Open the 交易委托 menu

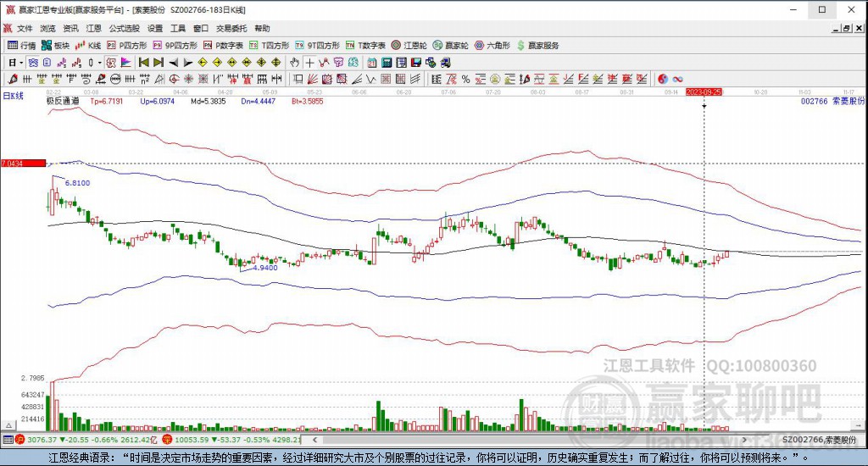coord(231,28)
